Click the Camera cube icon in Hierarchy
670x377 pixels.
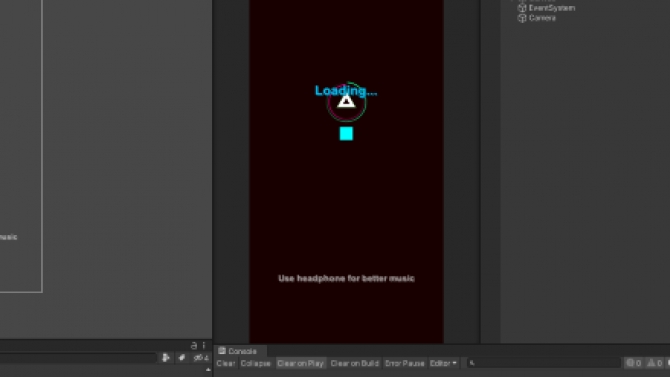click(x=522, y=18)
